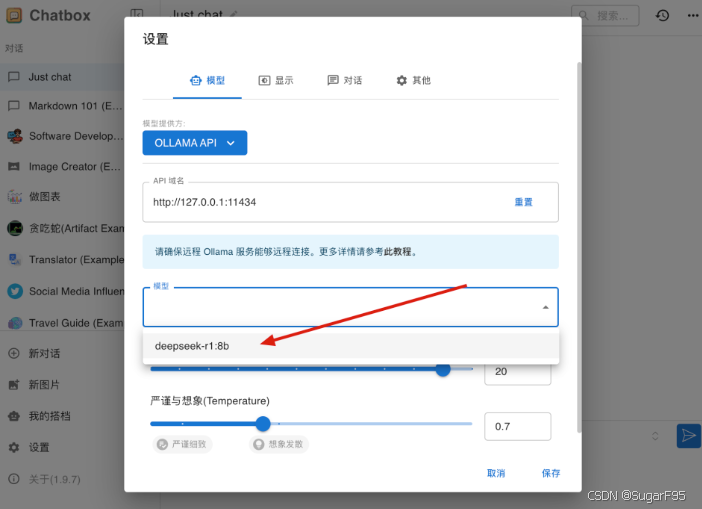Open conversation history clock icon

click(x=662, y=16)
